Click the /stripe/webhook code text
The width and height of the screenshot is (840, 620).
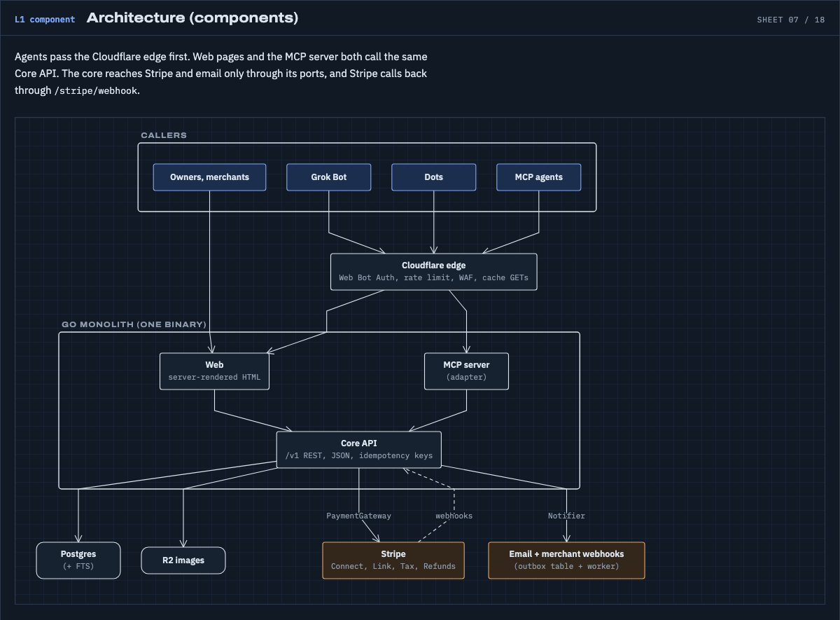pyautogui.click(x=96, y=90)
